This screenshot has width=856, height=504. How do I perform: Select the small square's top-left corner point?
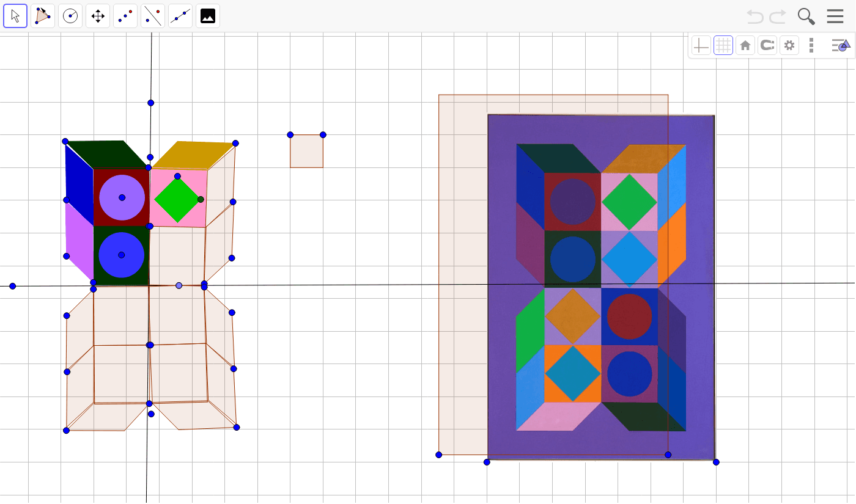[290, 134]
